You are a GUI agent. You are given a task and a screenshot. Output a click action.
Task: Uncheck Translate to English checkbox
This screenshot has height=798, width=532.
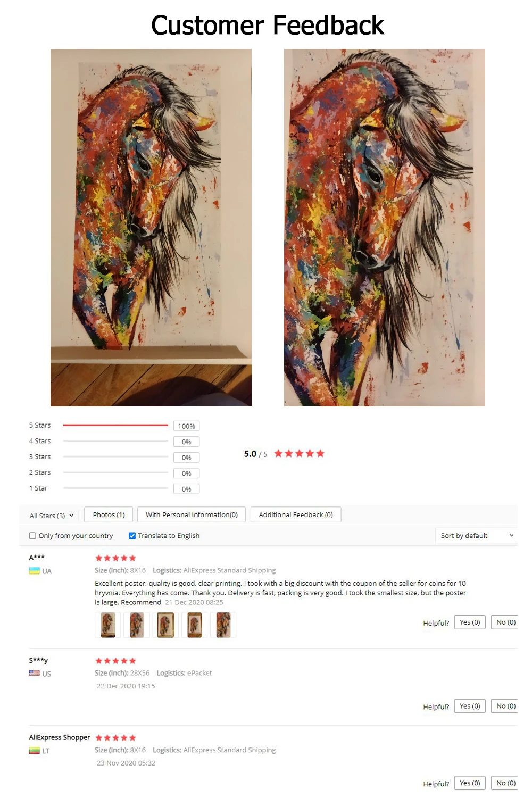132,536
